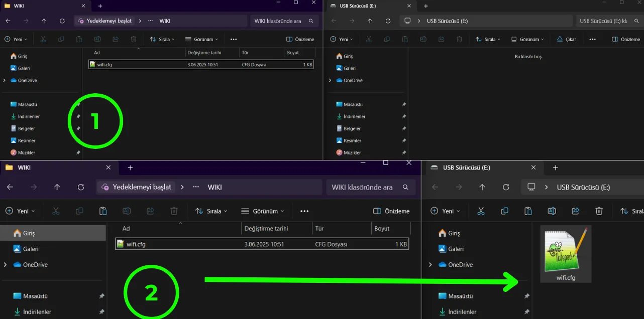Toggle Önizleme pane in the WIKI window marked 1
Image resolution: width=644 pixels, height=319 pixels.
click(300, 39)
